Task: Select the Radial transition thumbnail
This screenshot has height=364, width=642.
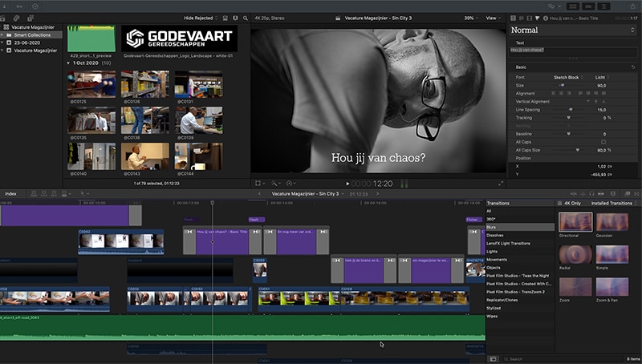Action: tap(575, 254)
